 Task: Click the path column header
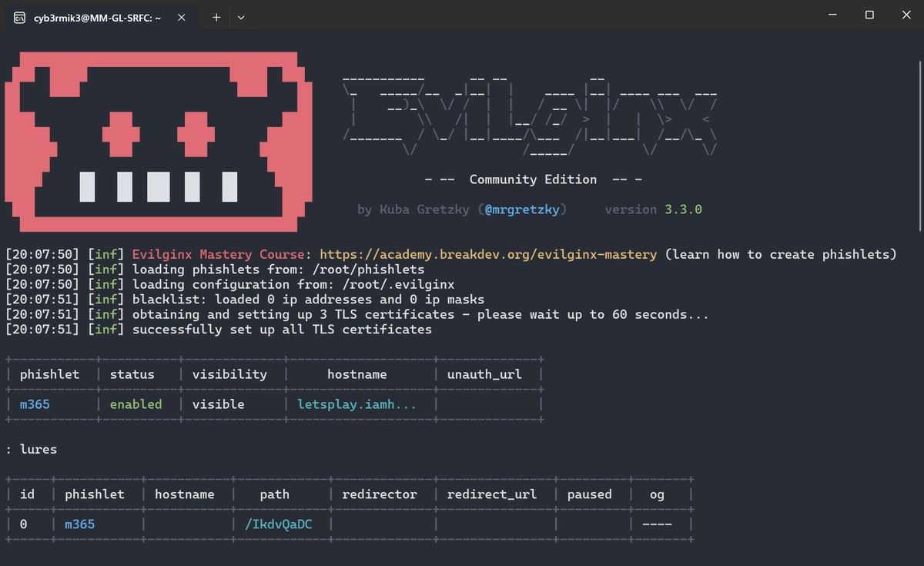click(x=274, y=494)
